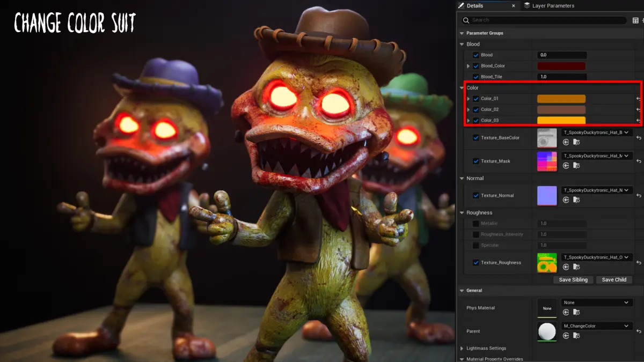Image resolution: width=644 pixels, height=362 pixels.
Task: Reset Texture_Normal to default
Action: pos(639,196)
